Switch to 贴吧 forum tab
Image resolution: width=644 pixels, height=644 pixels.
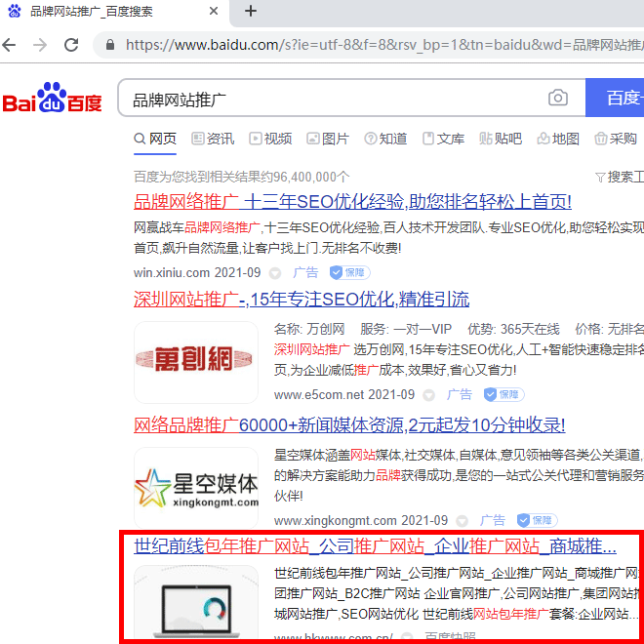(x=501, y=139)
